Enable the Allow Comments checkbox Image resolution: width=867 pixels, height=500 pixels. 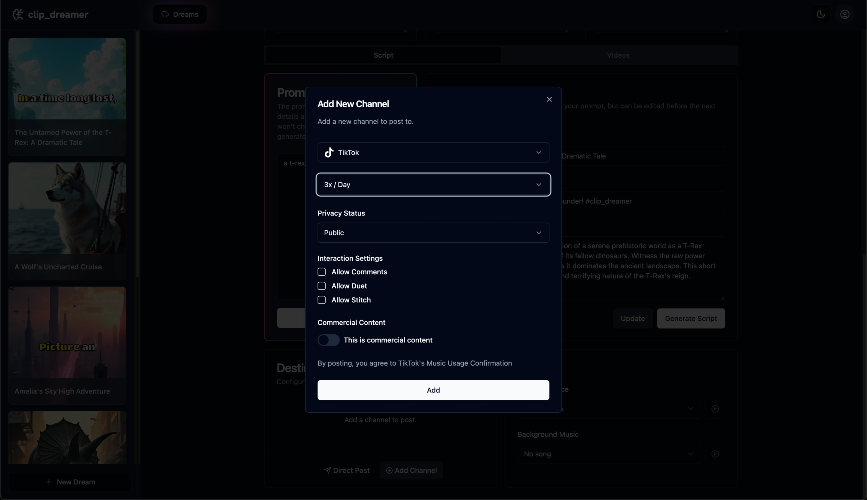pyautogui.click(x=321, y=272)
